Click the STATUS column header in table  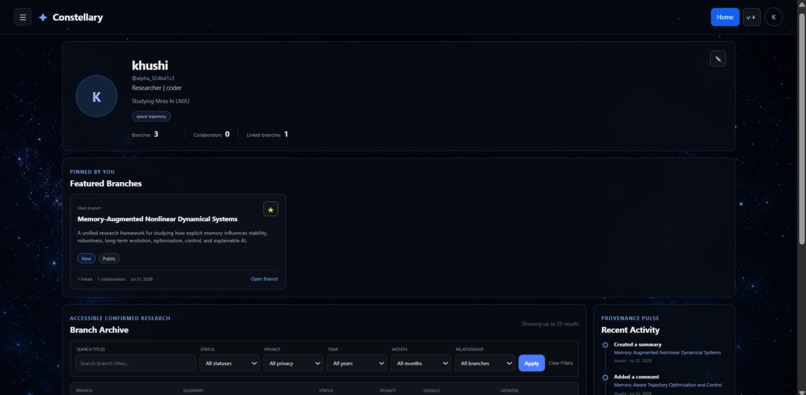coord(326,391)
